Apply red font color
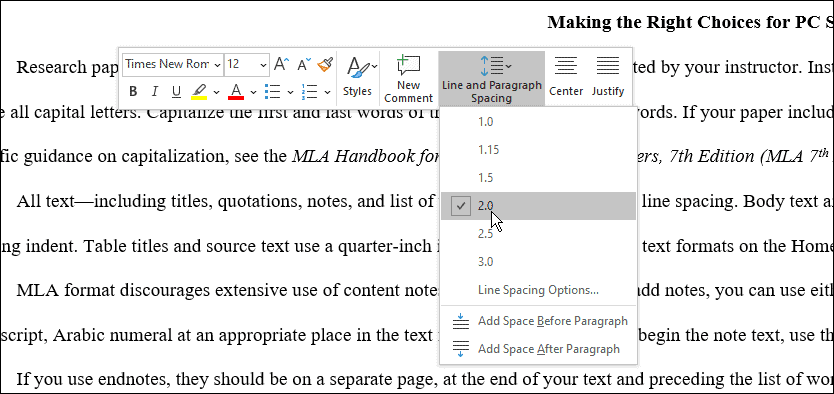 (x=236, y=92)
